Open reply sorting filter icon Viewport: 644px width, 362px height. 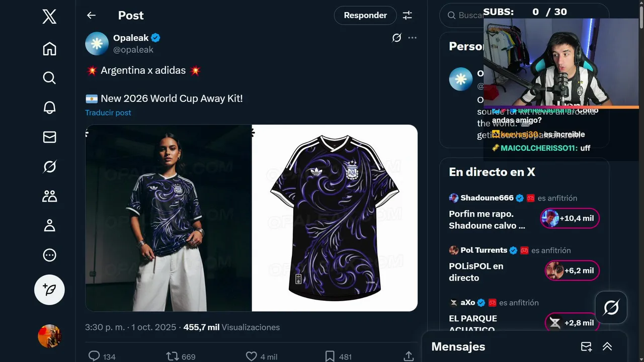point(408,16)
